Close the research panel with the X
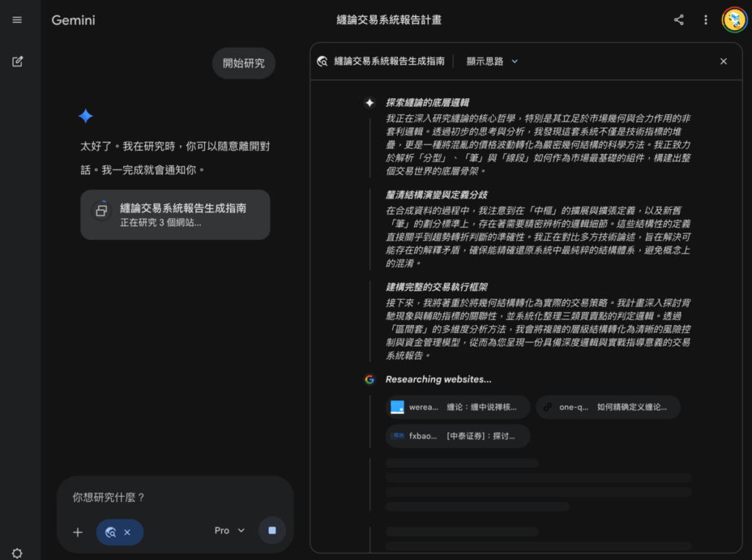Viewport: 752px width, 560px height. click(x=723, y=62)
